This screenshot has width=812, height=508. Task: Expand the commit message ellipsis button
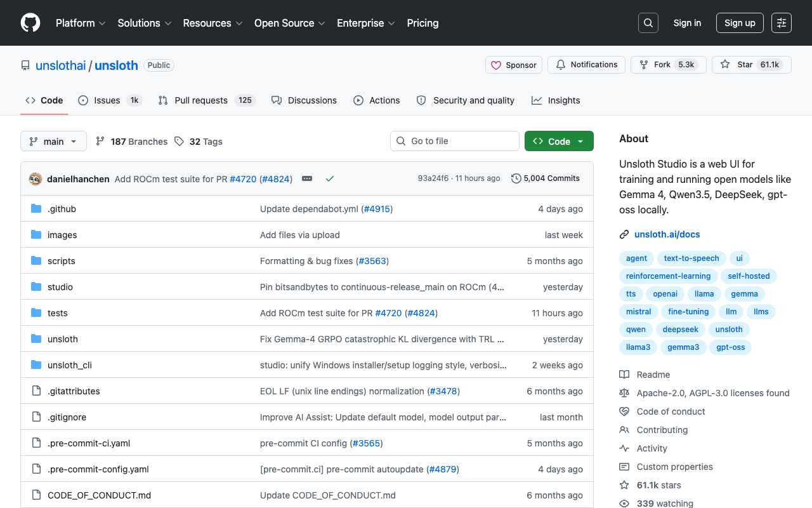[x=307, y=179]
